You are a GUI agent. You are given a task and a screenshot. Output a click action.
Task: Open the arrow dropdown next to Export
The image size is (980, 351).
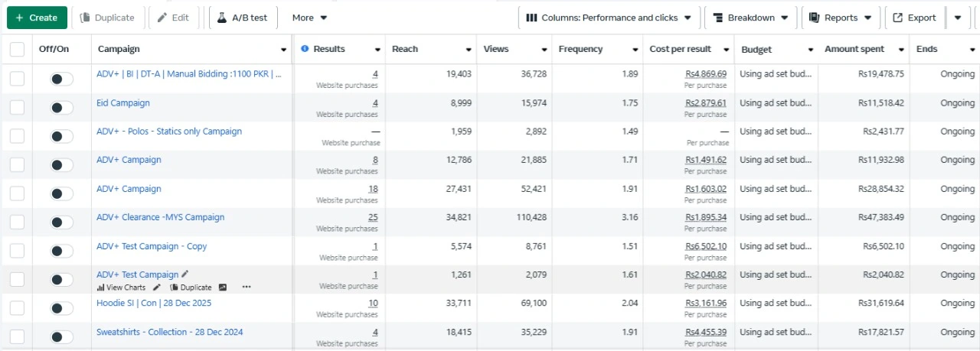(958, 18)
